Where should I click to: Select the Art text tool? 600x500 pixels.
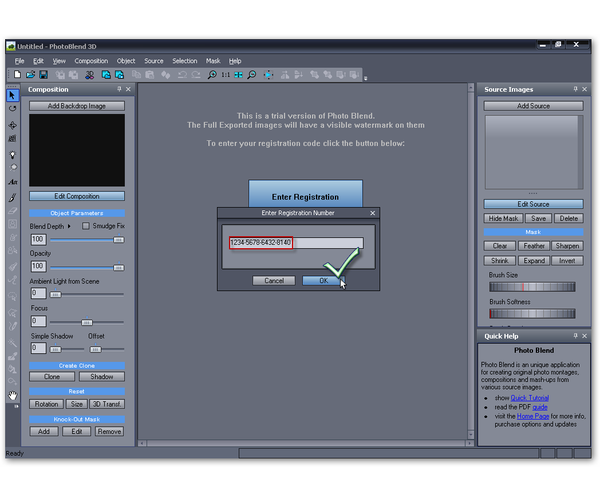(13, 182)
